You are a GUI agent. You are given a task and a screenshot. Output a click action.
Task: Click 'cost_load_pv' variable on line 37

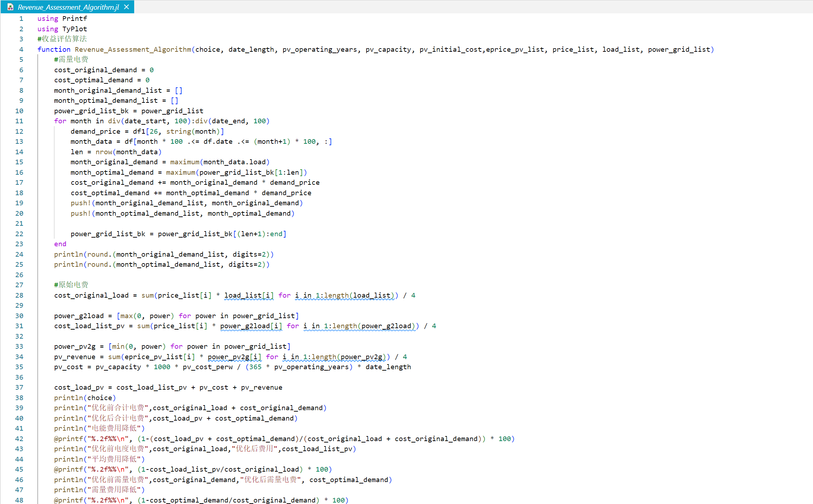coord(79,387)
